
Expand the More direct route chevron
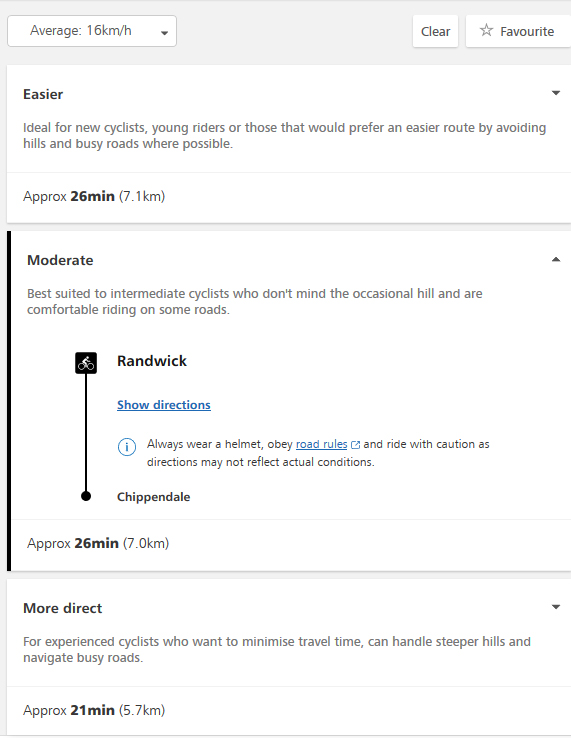(555, 607)
